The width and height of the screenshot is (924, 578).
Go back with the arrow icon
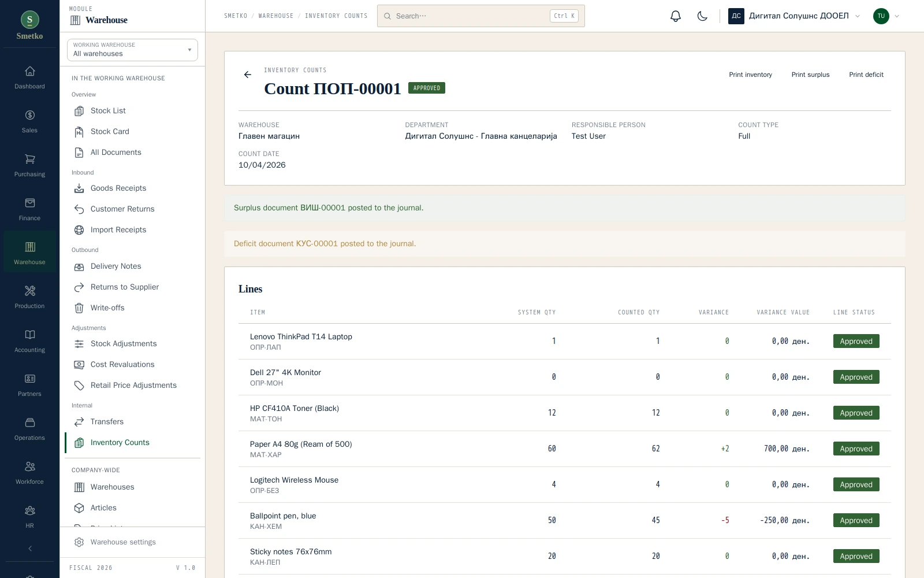[x=248, y=75]
